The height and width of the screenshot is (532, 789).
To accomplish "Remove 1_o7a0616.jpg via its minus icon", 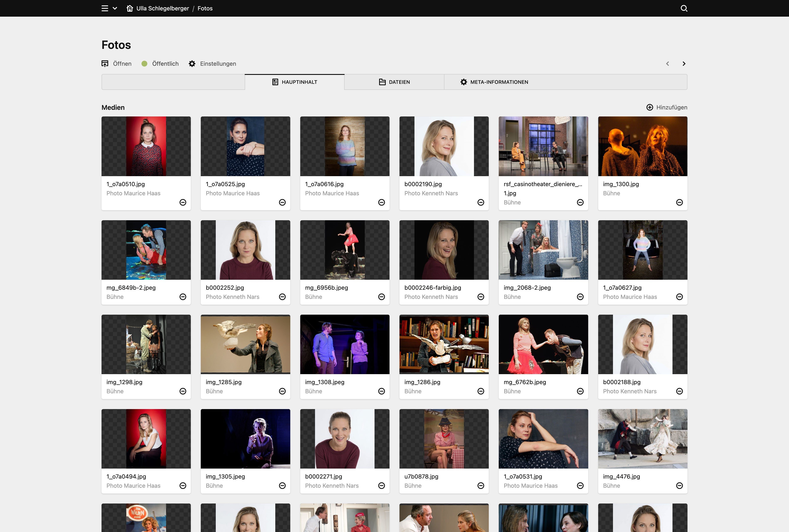I will [381, 202].
